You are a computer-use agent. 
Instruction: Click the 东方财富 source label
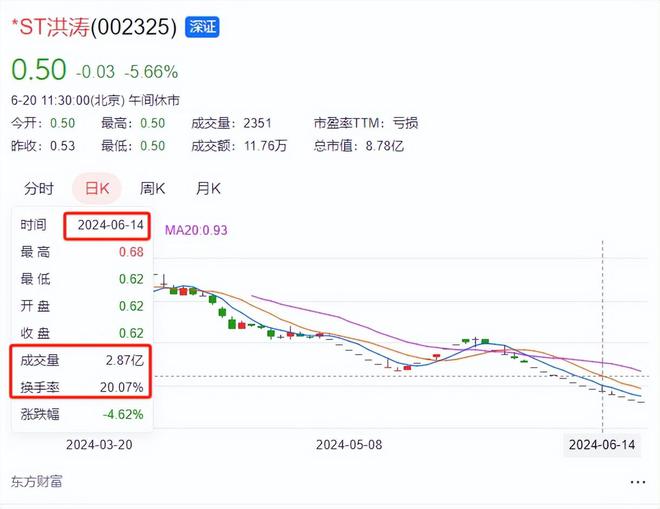(x=37, y=481)
